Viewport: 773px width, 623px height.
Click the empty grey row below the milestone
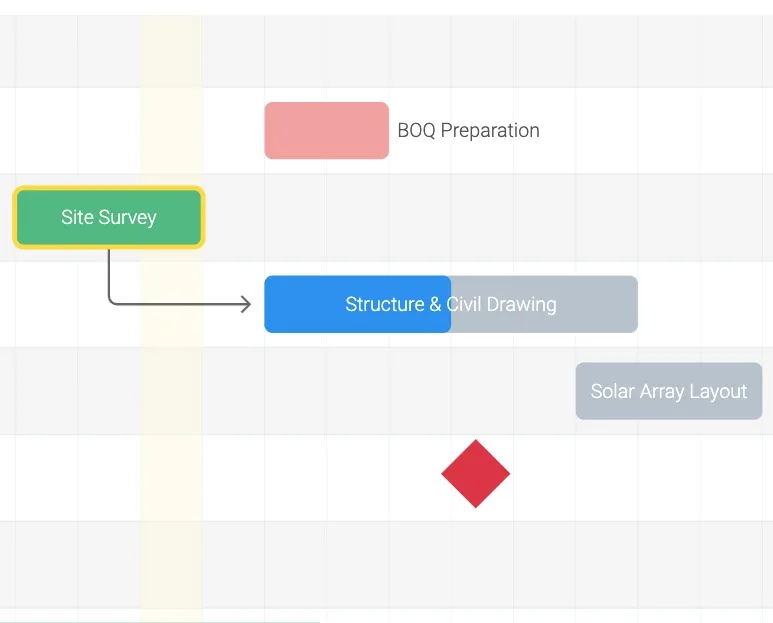(400, 564)
